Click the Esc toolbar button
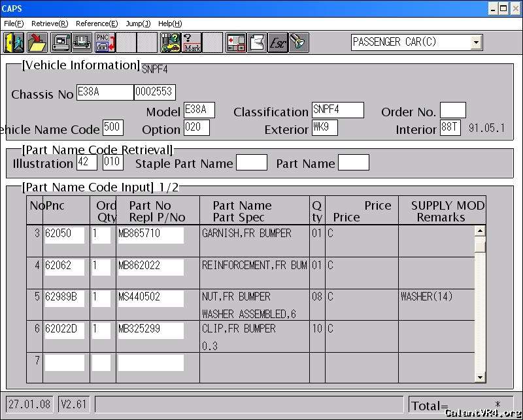This screenshot has height=420, width=523. pos(278,42)
